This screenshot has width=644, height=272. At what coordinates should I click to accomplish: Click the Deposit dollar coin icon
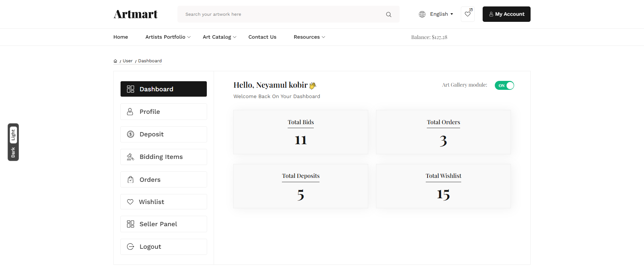[131, 134]
